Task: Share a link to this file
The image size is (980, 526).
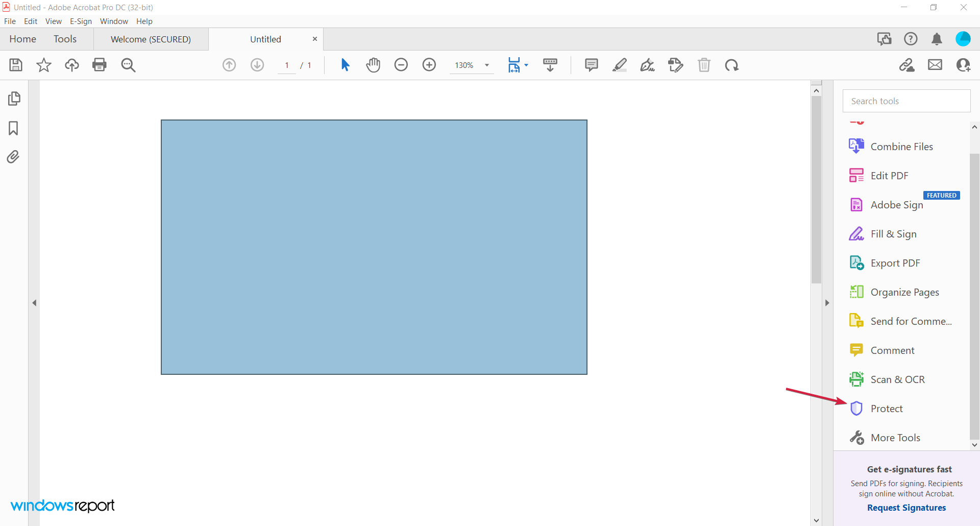Action: pyautogui.click(x=907, y=65)
